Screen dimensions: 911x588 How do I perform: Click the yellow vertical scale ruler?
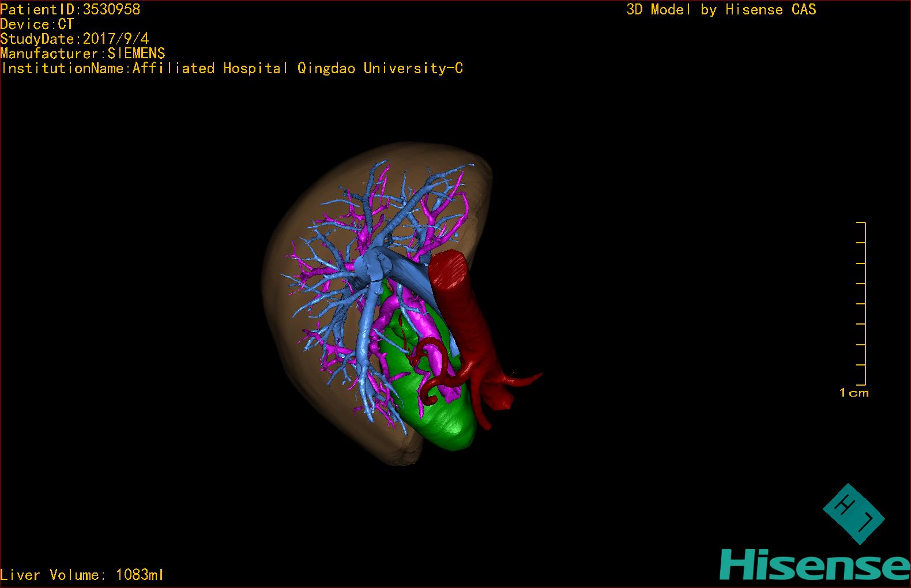pyautogui.click(x=864, y=303)
